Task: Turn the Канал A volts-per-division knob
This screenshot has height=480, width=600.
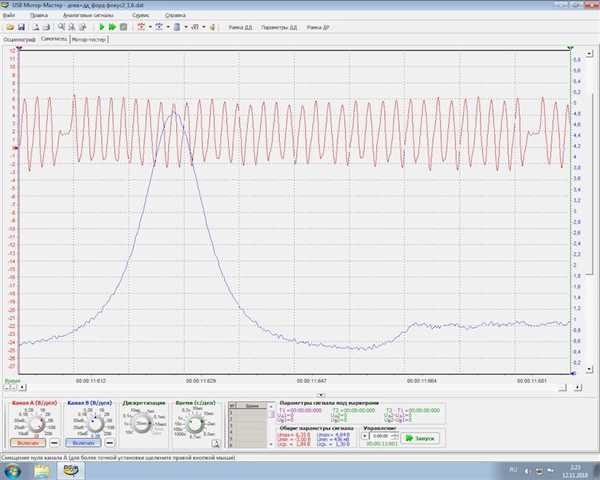Action: [x=37, y=423]
